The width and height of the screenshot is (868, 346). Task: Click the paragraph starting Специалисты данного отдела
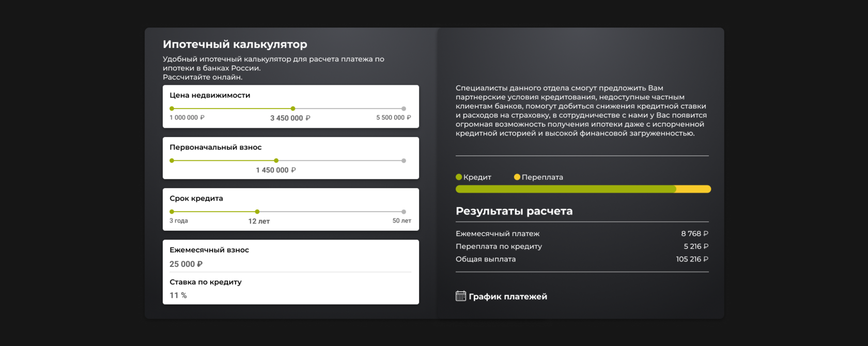click(581, 111)
